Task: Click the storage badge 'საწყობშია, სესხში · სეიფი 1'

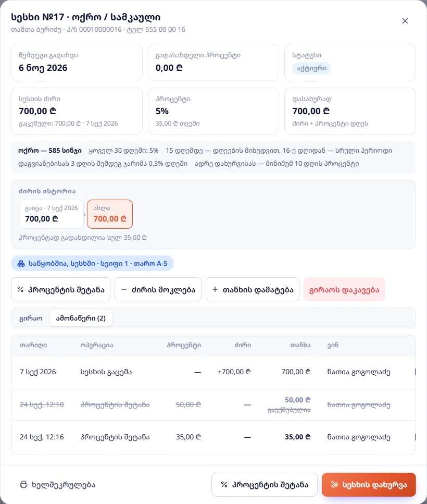Action: [x=93, y=264]
